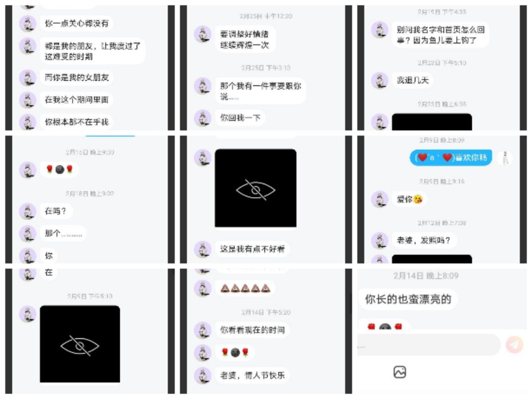This screenshot has height=399, width=532.
Task: Open the blacked-out image below '老婆，发照吗？'
Action: point(432,259)
